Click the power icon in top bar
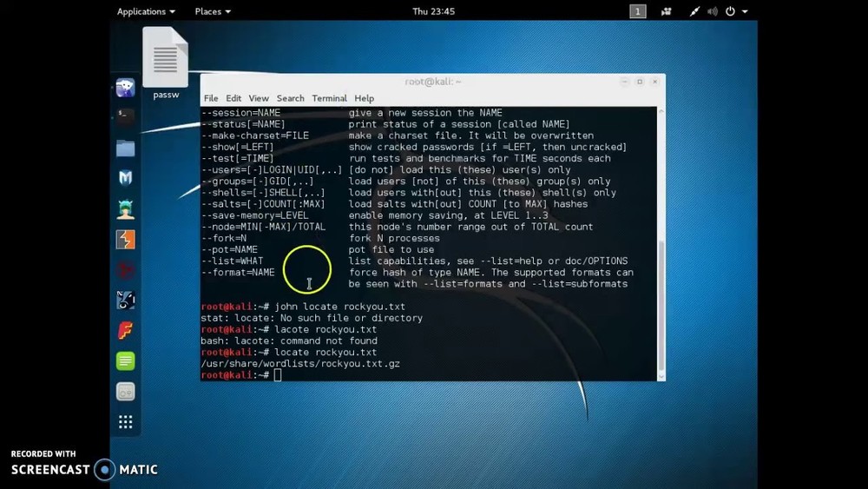The width and height of the screenshot is (868, 489). point(730,11)
